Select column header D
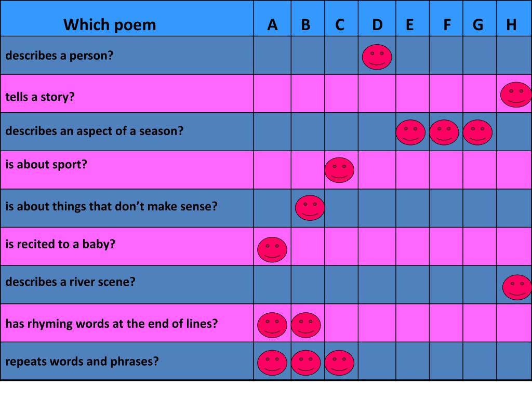 pos(377,18)
